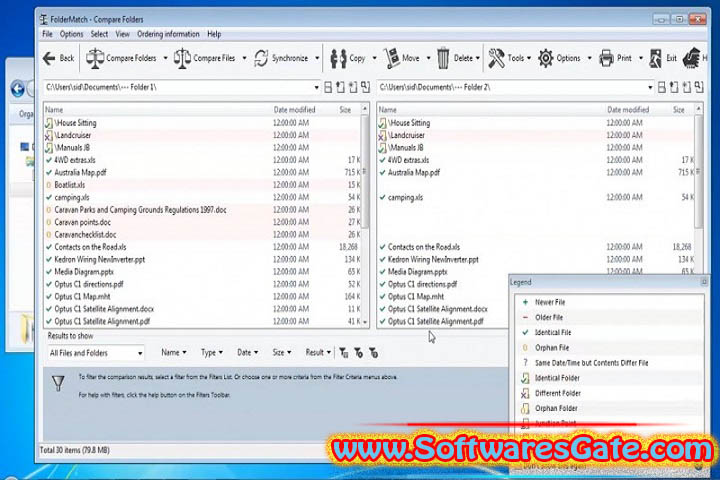Click second icon beside Folder 2 path
This screenshot has height=480, width=720.
(674, 87)
